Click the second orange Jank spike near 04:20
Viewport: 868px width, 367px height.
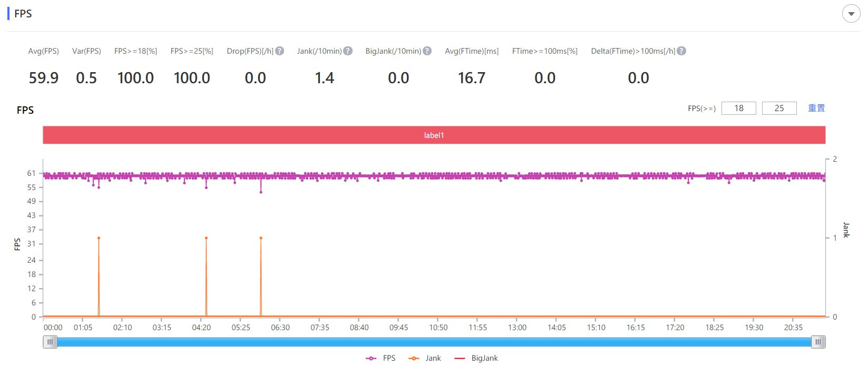click(206, 238)
